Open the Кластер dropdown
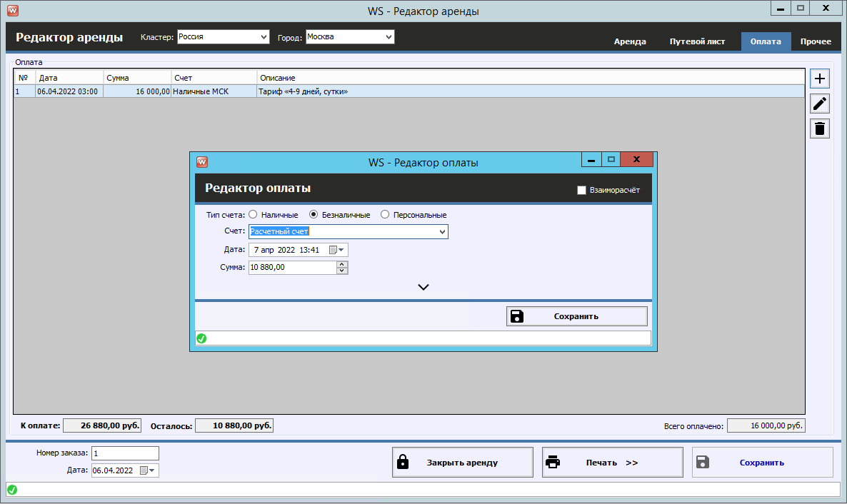847x504 pixels. 263,37
